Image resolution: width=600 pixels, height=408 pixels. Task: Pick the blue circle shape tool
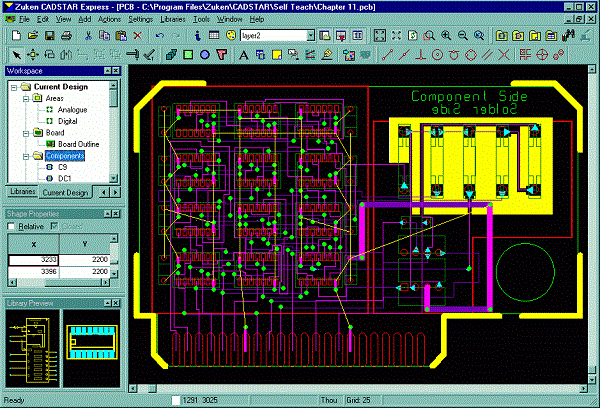(x=205, y=55)
